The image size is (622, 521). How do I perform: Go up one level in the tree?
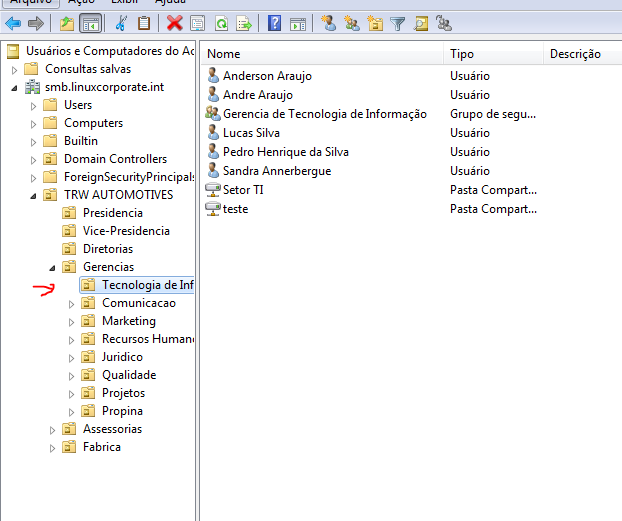(x=67, y=23)
